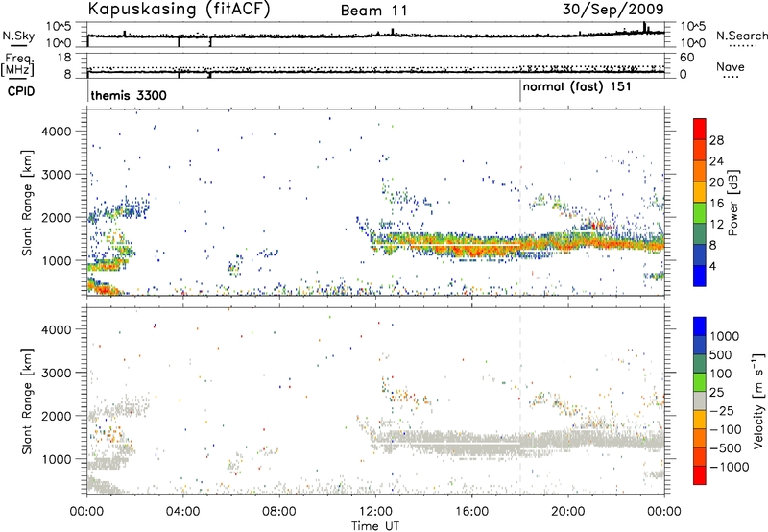Image resolution: width=768 pixels, height=532 pixels.
Task: Click the '-1000' tick on the velocity colorbar
Action: pos(730,467)
